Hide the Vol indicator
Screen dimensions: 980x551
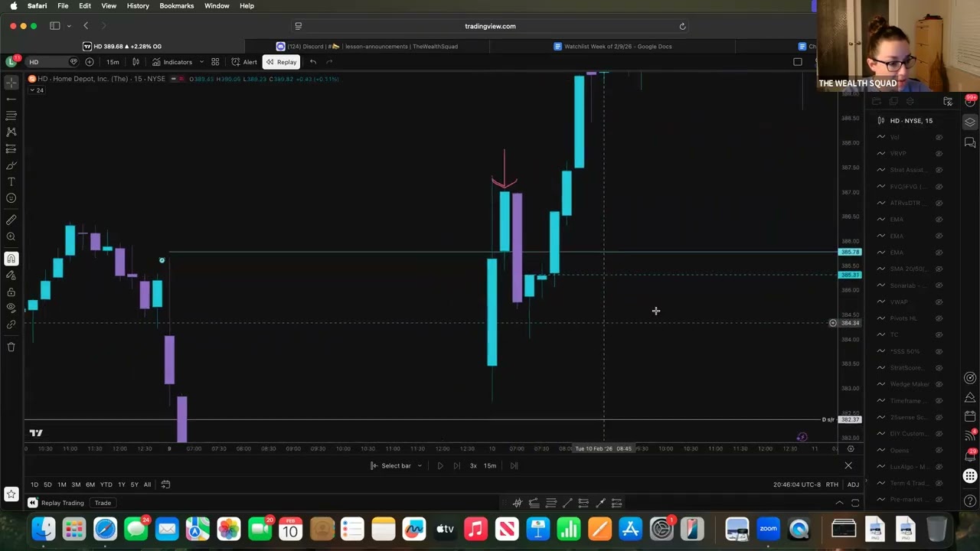[x=939, y=137]
